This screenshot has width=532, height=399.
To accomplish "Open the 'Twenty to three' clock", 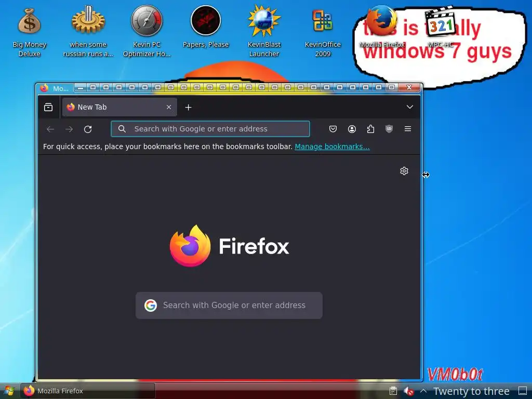I will point(471,391).
